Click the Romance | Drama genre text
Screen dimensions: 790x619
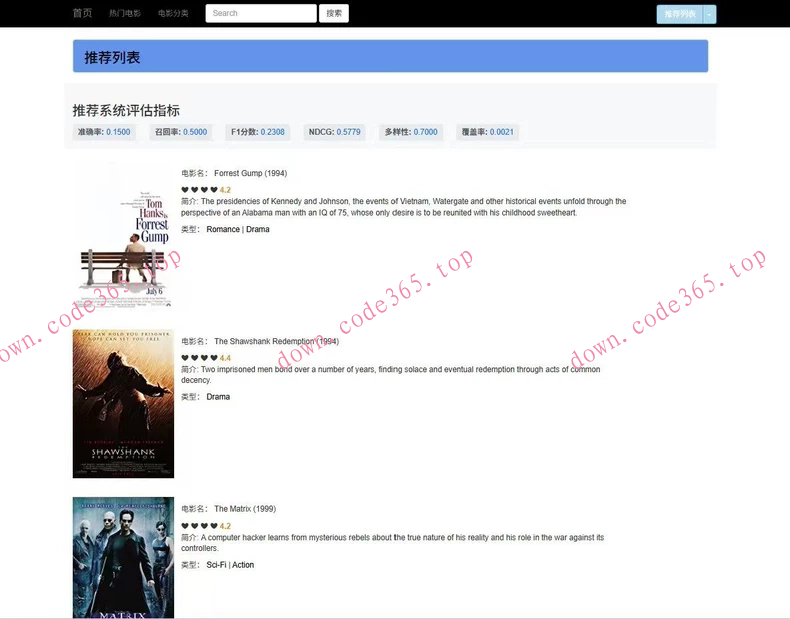click(x=238, y=229)
